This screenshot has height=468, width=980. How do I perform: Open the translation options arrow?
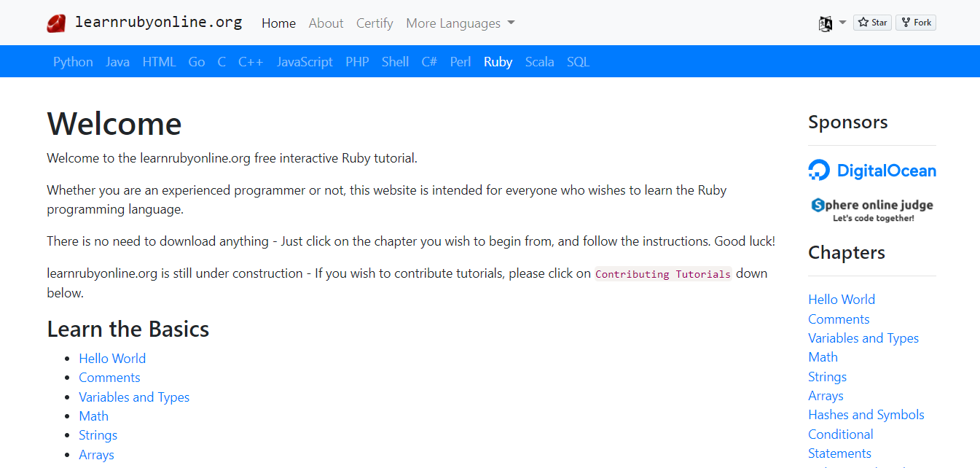tap(842, 23)
